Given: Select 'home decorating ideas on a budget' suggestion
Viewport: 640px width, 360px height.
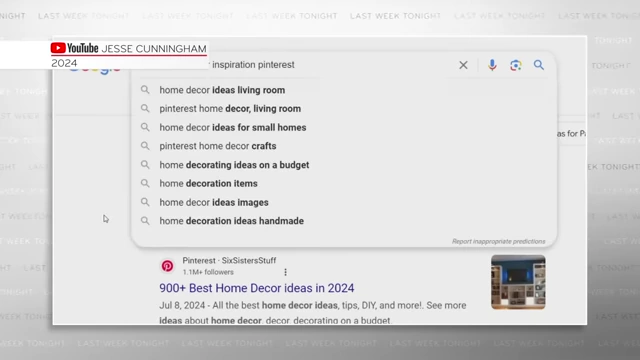Looking at the screenshot, I should (234, 165).
